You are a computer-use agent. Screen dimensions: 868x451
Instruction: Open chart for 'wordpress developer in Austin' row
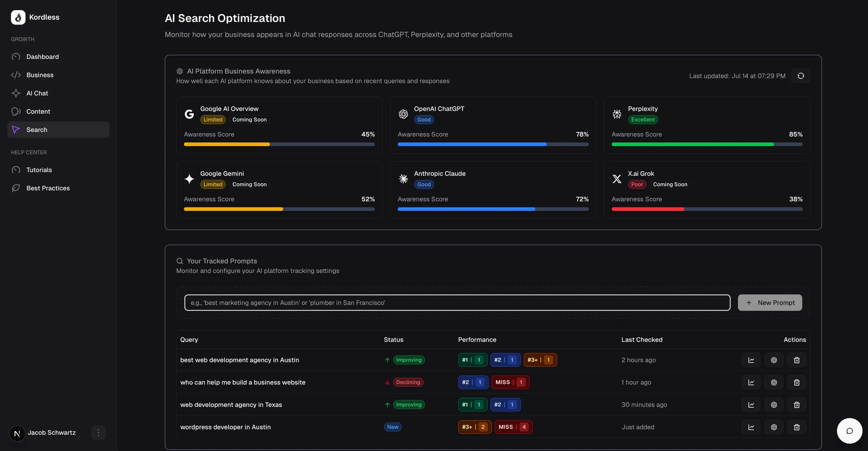(751, 427)
